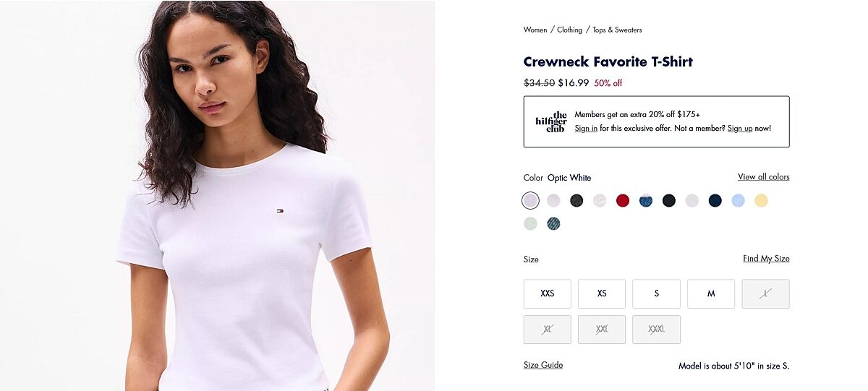Screen dimensions: 868x391
Task: Select the red color swatch
Action: click(x=623, y=201)
